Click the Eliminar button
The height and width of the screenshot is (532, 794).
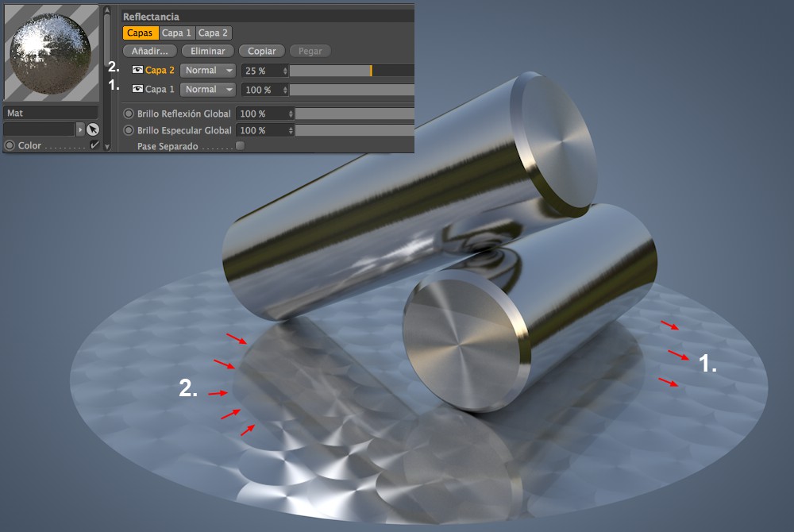[207, 51]
